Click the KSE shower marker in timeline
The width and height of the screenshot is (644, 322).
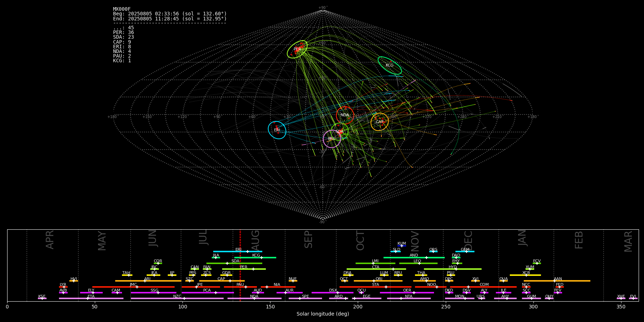[x=42, y=298]
